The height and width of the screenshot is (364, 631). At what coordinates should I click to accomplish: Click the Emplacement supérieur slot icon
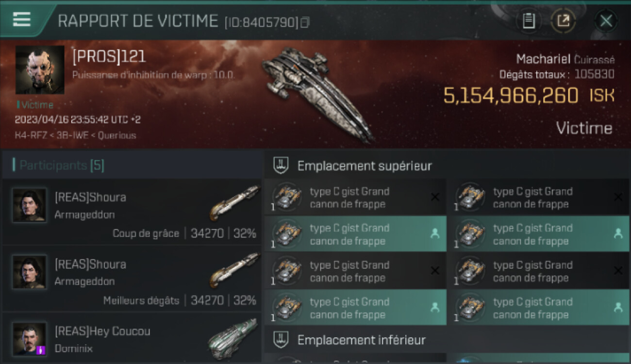(x=281, y=165)
